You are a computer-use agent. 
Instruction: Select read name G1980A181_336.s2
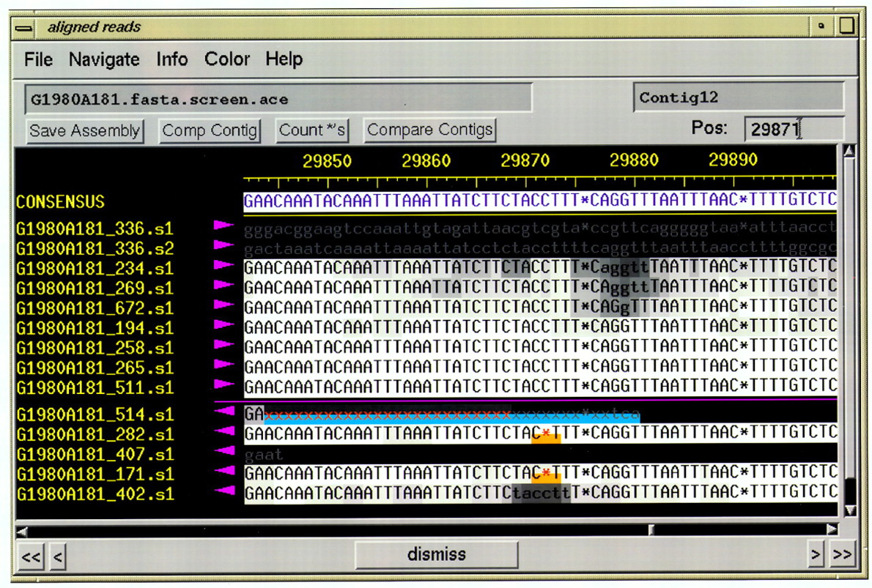pos(95,248)
